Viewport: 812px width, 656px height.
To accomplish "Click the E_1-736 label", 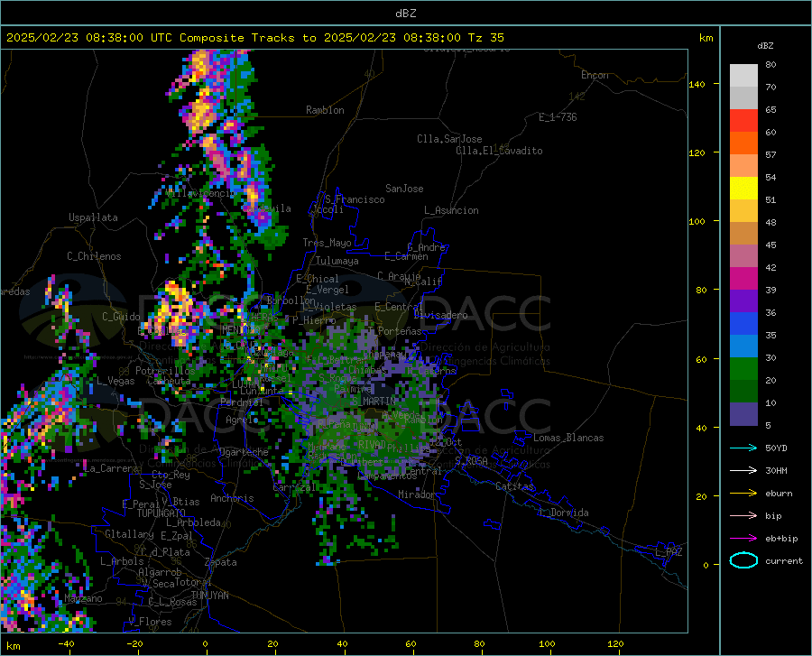I will (558, 117).
